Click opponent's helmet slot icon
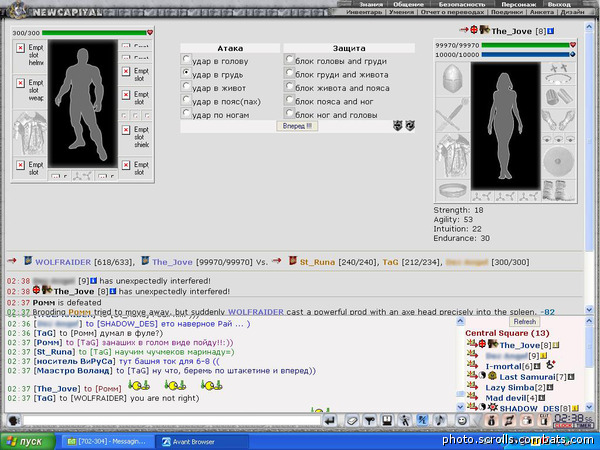The height and width of the screenshot is (450, 600). click(453, 79)
